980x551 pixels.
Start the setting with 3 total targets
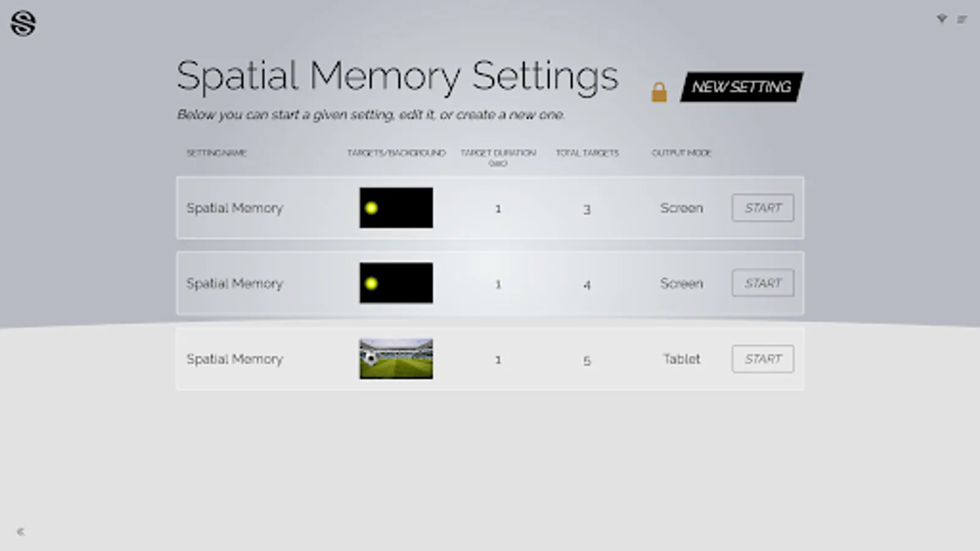click(763, 208)
